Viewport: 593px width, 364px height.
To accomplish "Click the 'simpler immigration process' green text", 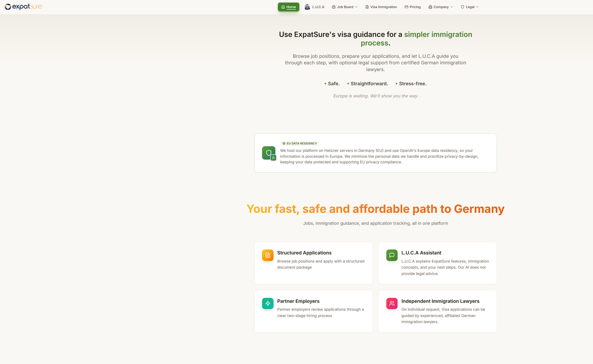I will (x=416, y=39).
